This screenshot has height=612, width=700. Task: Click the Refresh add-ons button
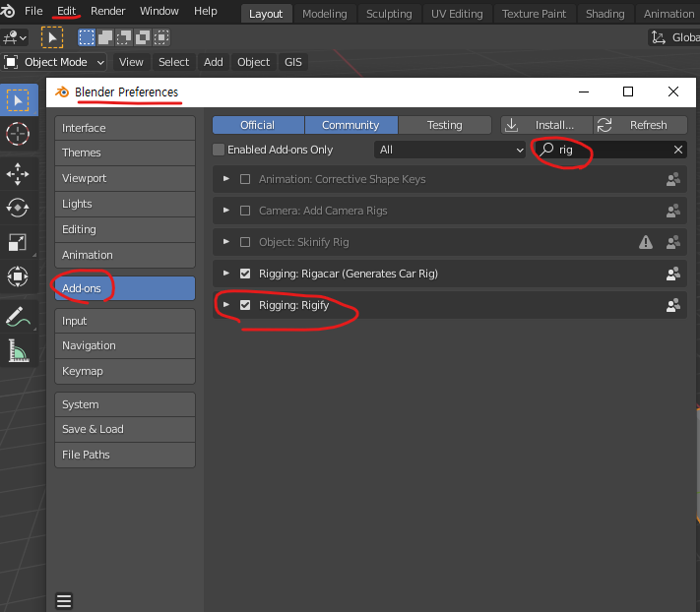tap(640, 125)
